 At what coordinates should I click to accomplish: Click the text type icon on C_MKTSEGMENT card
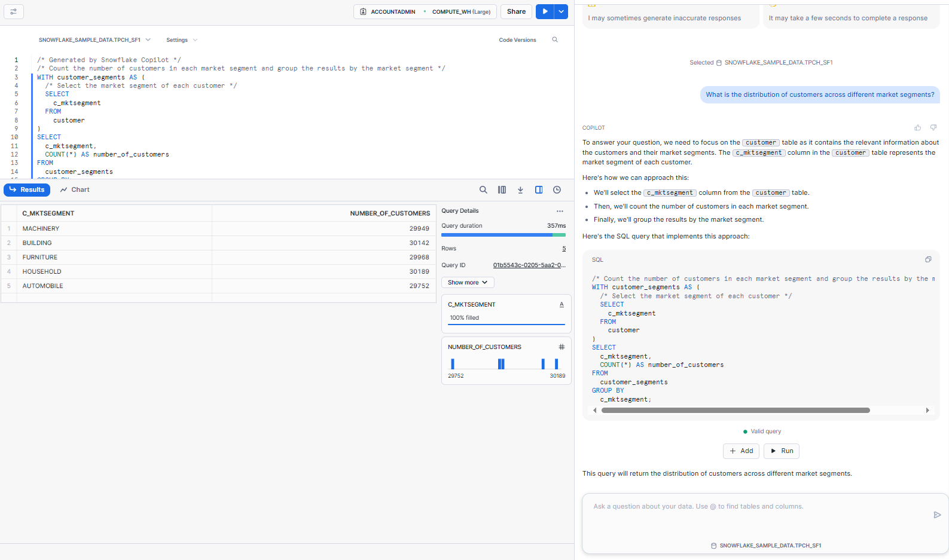tap(562, 305)
